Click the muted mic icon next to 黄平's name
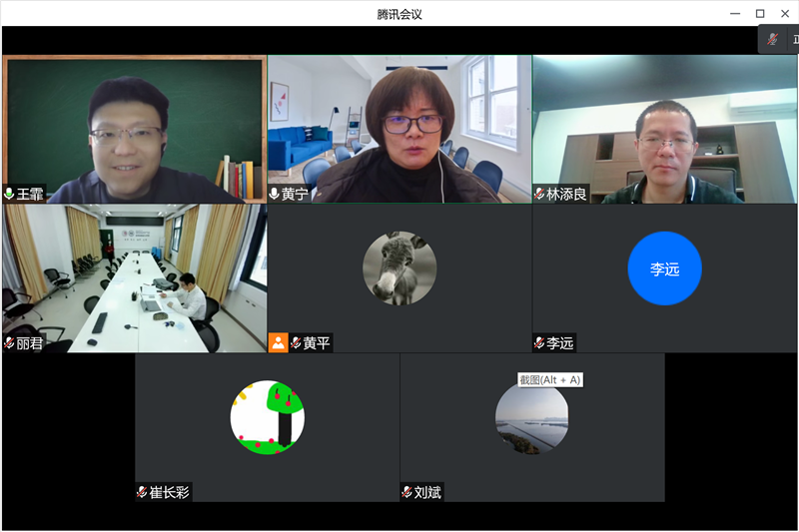This screenshot has width=799, height=532. coord(296,342)
